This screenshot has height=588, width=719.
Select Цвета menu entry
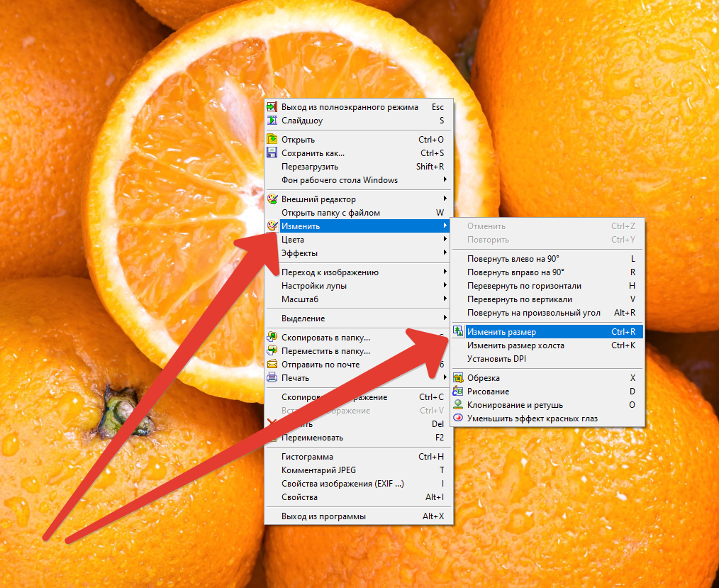click(x=359, y=240)
